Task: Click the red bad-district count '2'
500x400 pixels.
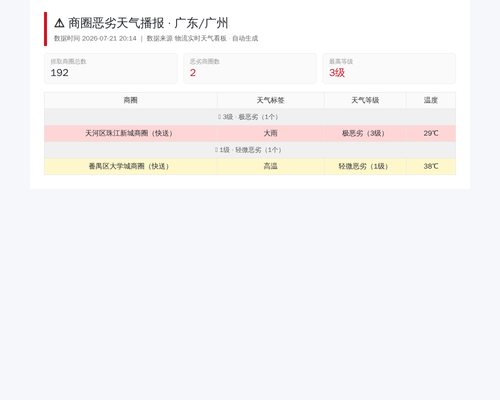Action: [x=193, y=73]
